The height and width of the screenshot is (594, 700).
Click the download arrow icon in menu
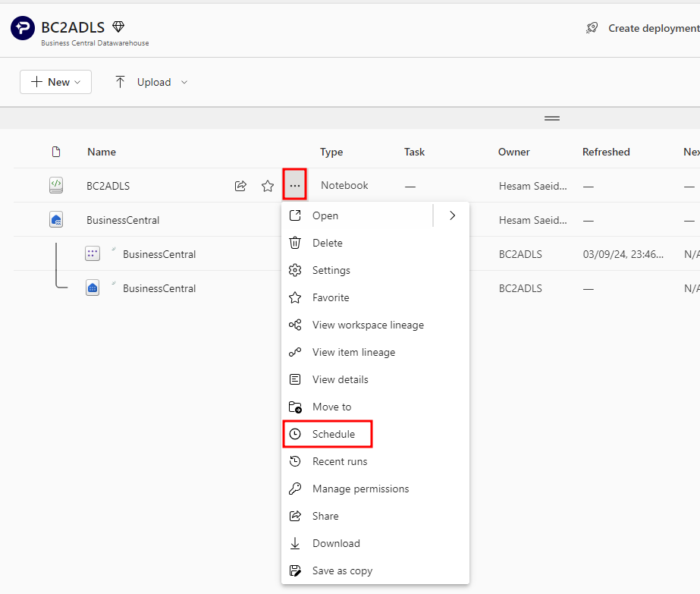click(295, 543)
